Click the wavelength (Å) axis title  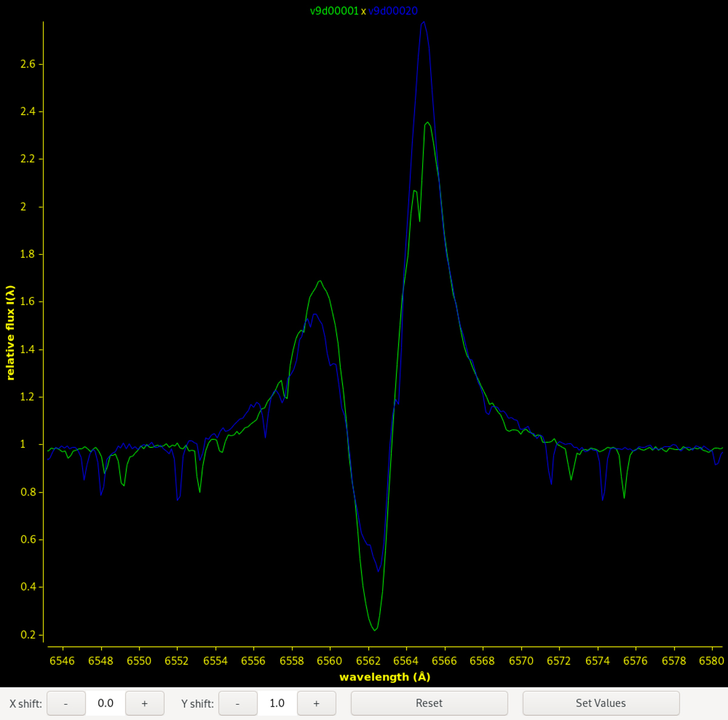[x=385, y=677]
